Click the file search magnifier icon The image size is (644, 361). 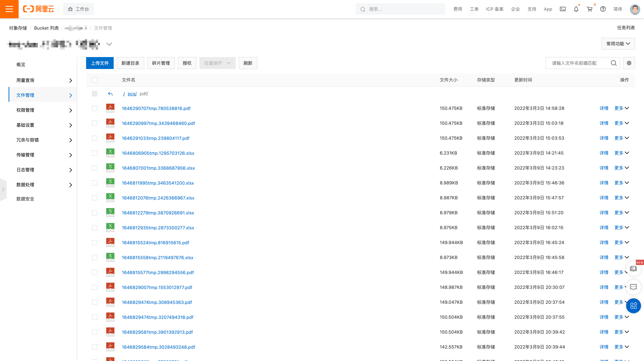[x=613, y=63]
